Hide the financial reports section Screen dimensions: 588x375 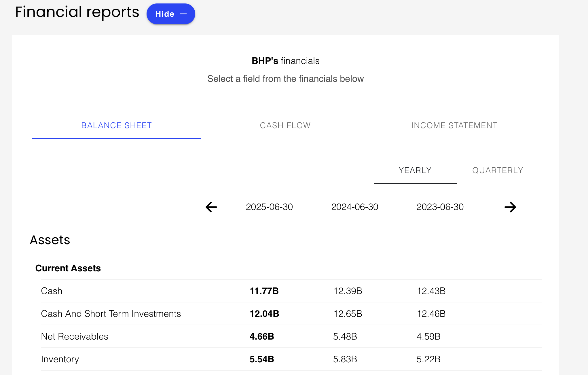(x=170, y=14)
